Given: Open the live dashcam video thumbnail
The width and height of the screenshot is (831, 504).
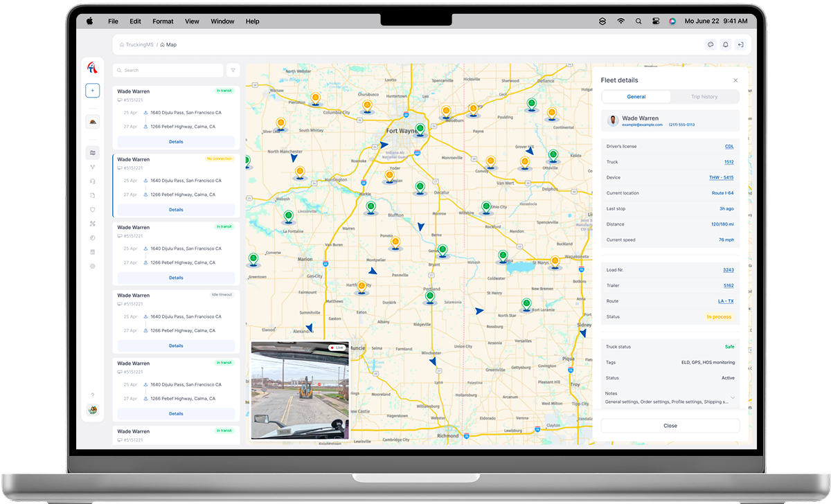Looking at the screenshot, I should [299, 390].
